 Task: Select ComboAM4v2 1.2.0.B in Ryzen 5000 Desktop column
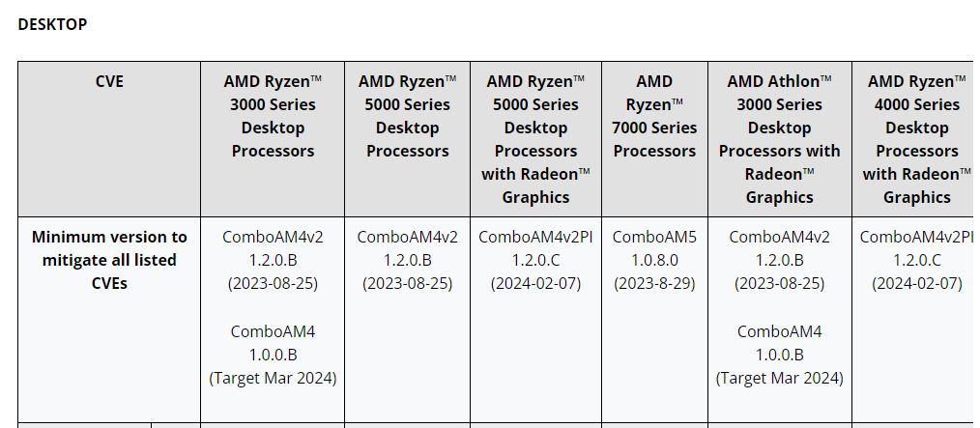point(408,248)
